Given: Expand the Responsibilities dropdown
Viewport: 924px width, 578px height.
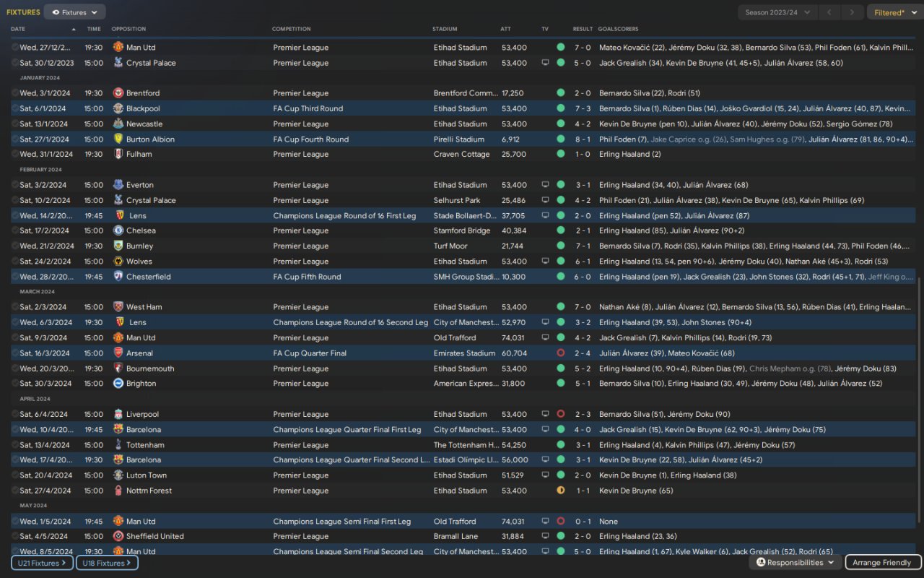Looking at the screenshot, I should coord(795,562).
